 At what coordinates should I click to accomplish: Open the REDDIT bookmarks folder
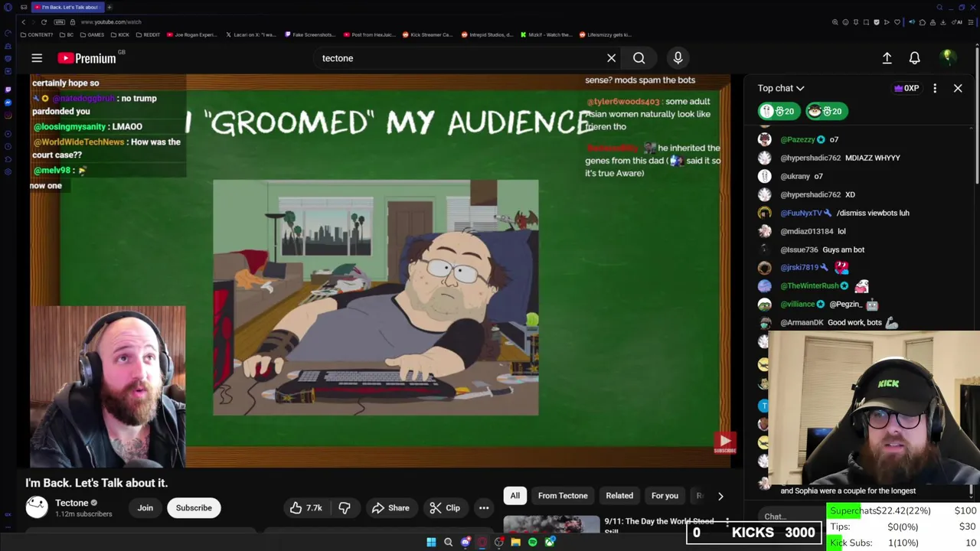click(x=148, y=34)
